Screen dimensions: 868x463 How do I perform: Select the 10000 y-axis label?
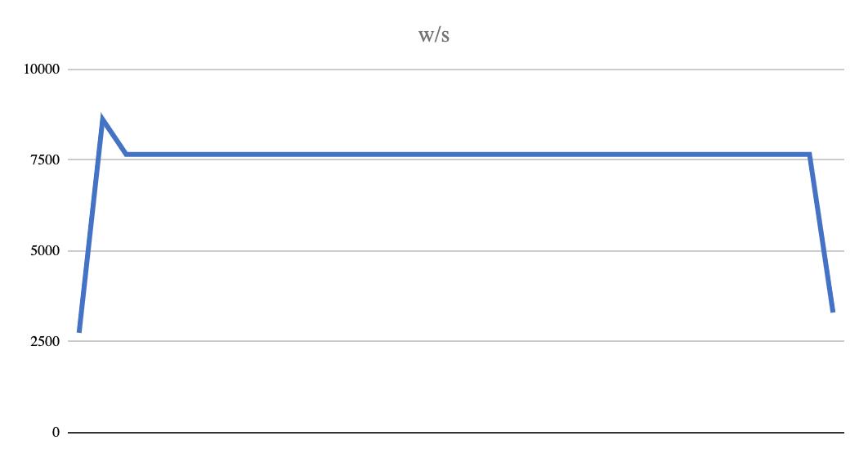[x=42, y=70]
